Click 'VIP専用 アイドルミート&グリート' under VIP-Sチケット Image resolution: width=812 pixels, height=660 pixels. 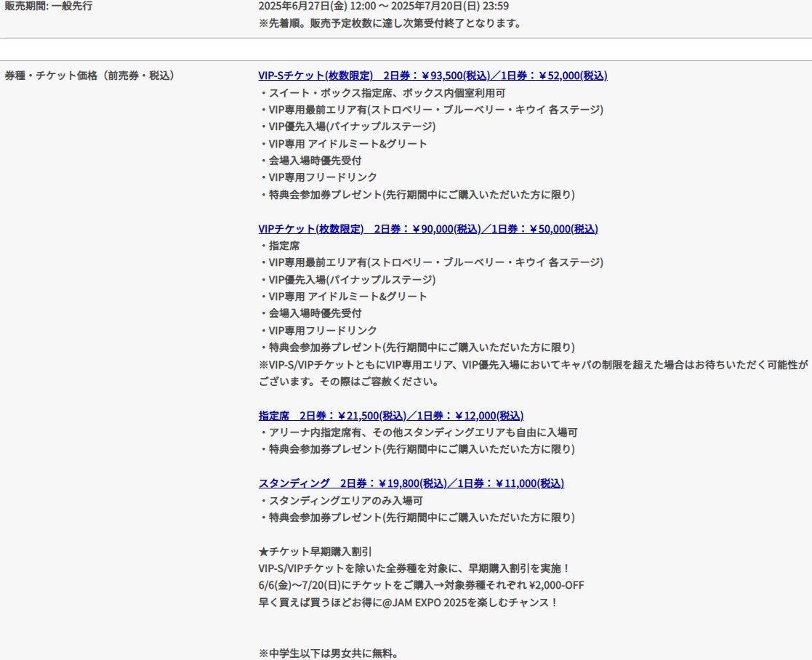click(x=343, y=144)
